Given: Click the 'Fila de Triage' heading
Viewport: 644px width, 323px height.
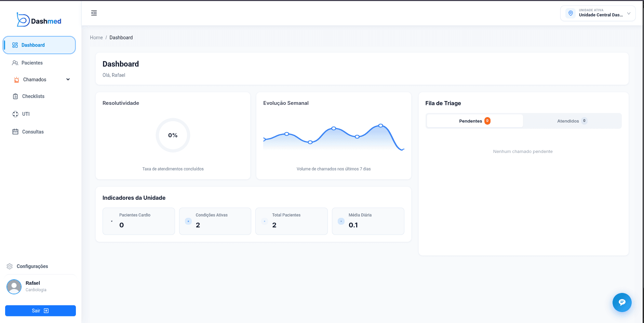Looking at the screenshot, I should (443, 103).
